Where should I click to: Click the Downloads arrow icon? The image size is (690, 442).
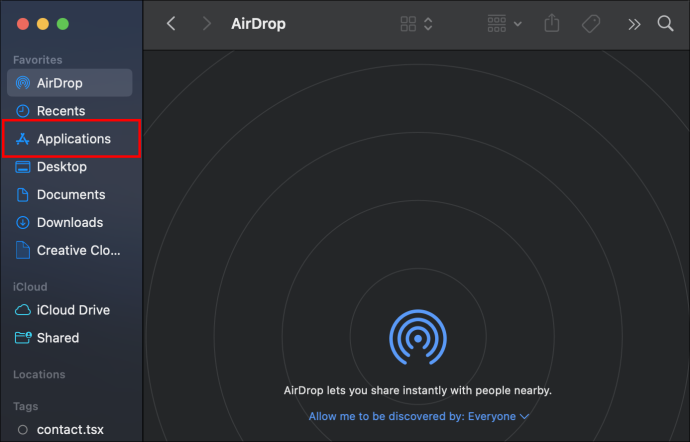pyautogui.click(x=22, y=222)
